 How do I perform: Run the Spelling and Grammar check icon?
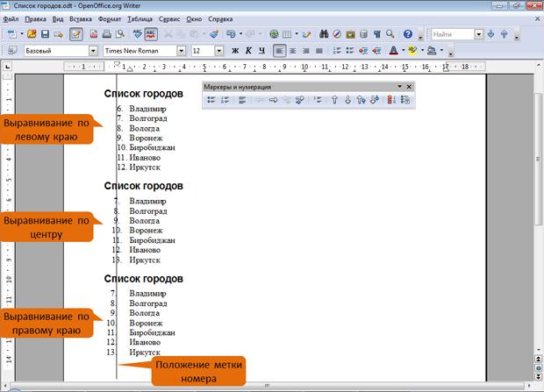coord(138,34)
